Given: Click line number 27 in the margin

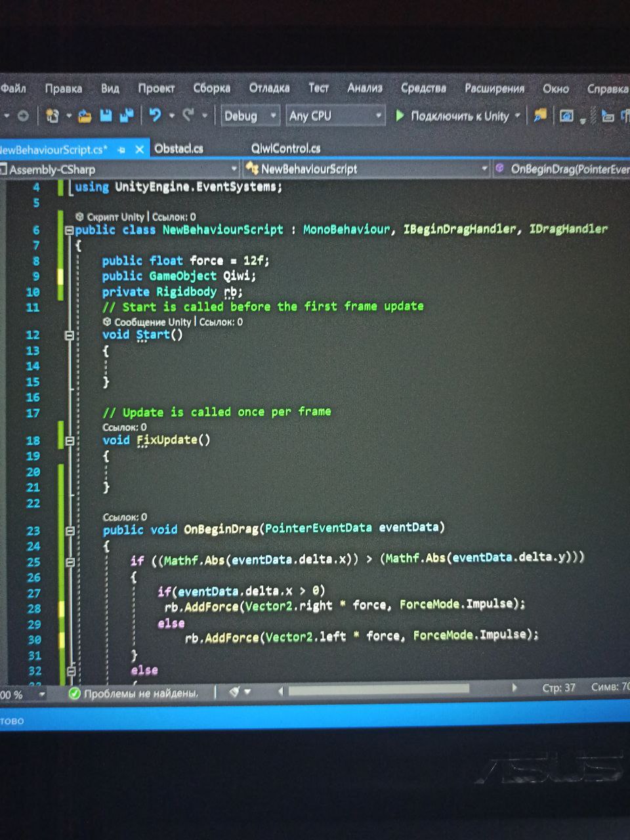Looking at the screenshot, I should [33, 593].
